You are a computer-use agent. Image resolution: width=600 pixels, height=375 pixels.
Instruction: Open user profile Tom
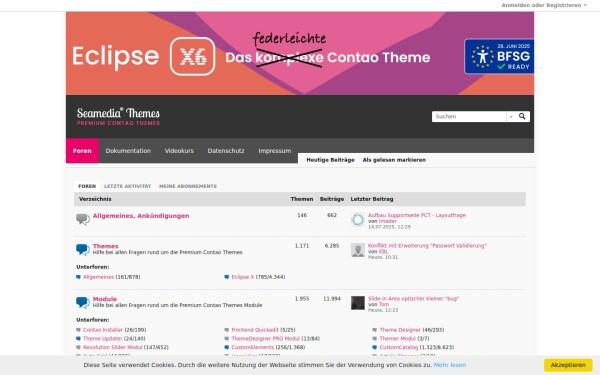coord(384,304)
